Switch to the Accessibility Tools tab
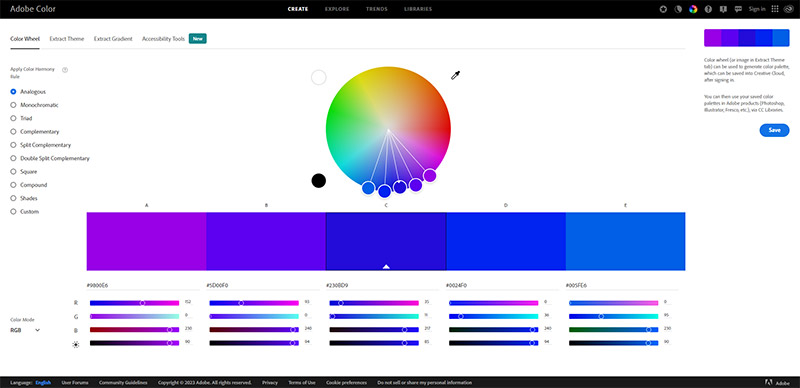The width and height of the screenshot is (800, 388). 163,39
